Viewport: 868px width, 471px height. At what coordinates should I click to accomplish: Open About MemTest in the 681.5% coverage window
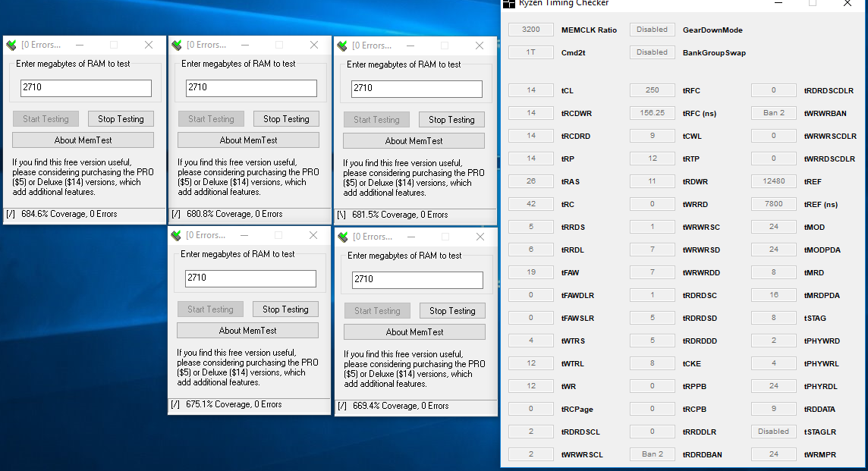point(414,141)
